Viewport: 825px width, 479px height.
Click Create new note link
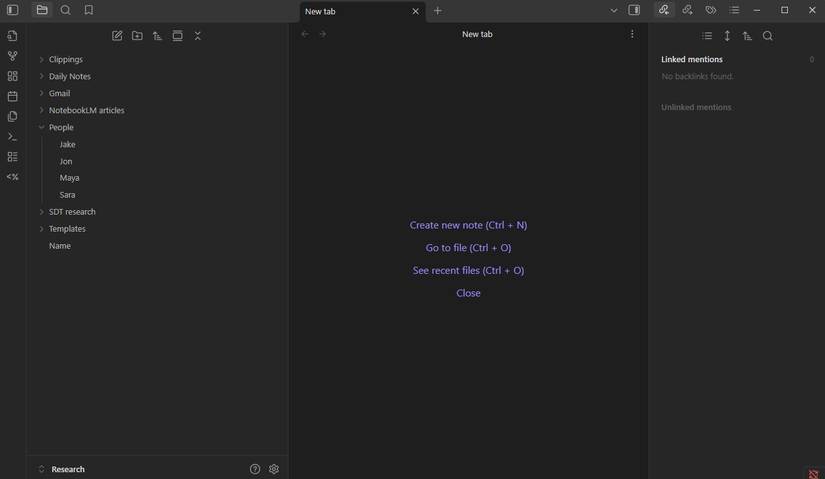[x=468, y=225]
